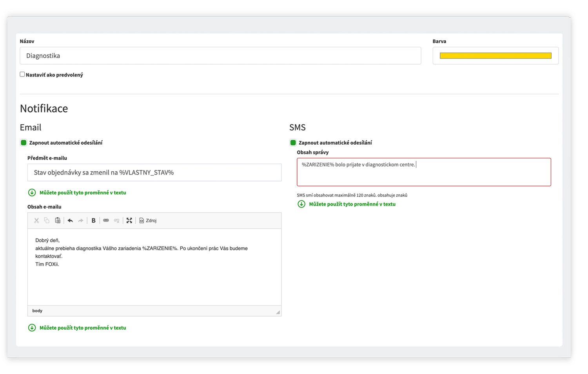Click the Paste clipboard icon
This screenshot has width=588, height=374.
coord(58,221)
